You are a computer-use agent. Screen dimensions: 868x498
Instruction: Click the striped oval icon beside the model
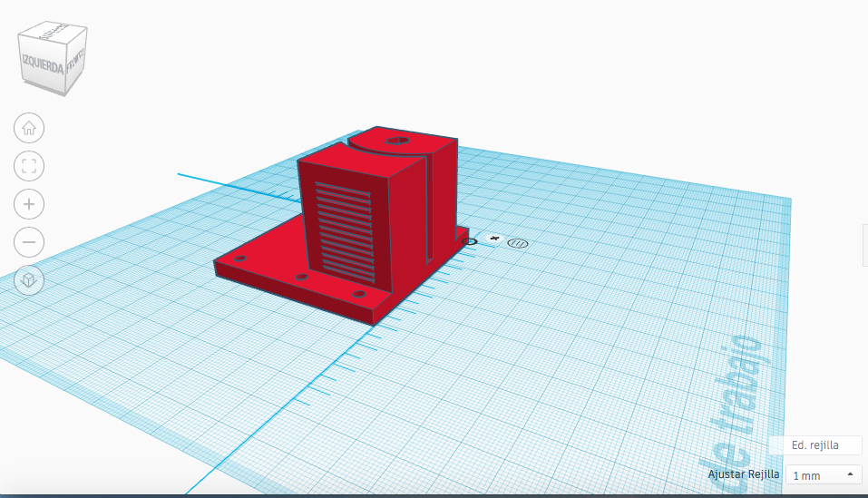click(x=518, y=243)
